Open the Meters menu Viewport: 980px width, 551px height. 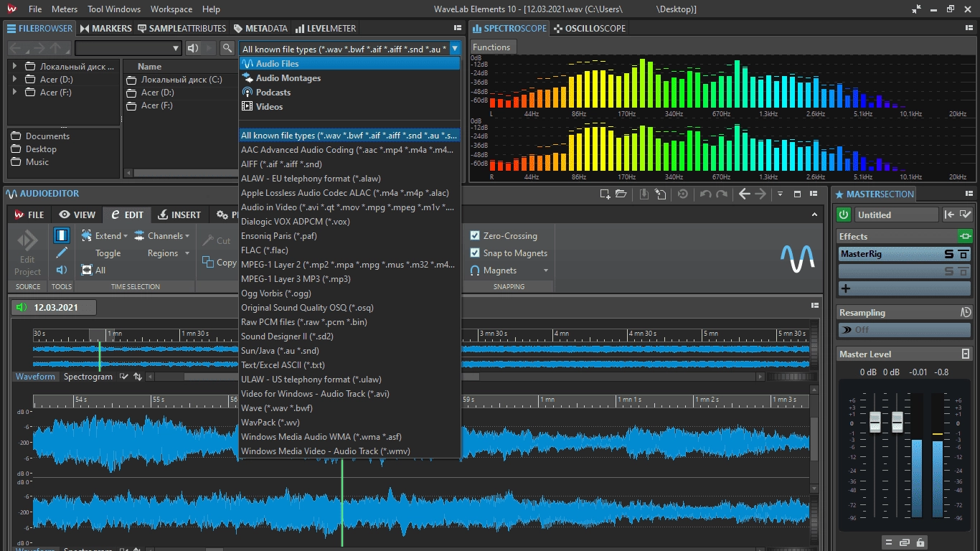[65, 9]
